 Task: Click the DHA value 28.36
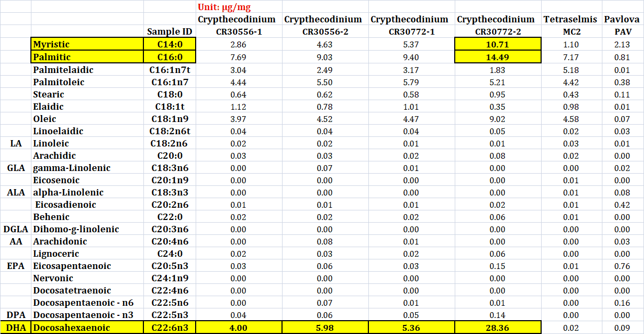click(498, 328)
